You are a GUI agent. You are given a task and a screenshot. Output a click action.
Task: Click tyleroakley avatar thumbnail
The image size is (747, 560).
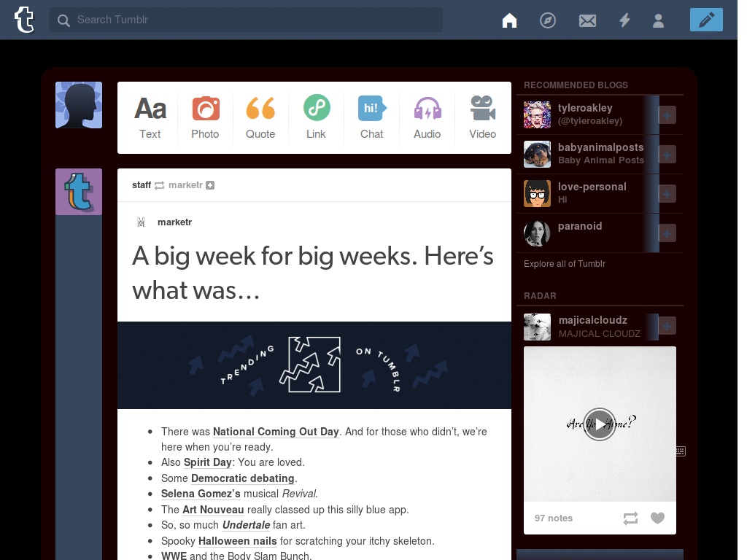click(x=537, y=114)
